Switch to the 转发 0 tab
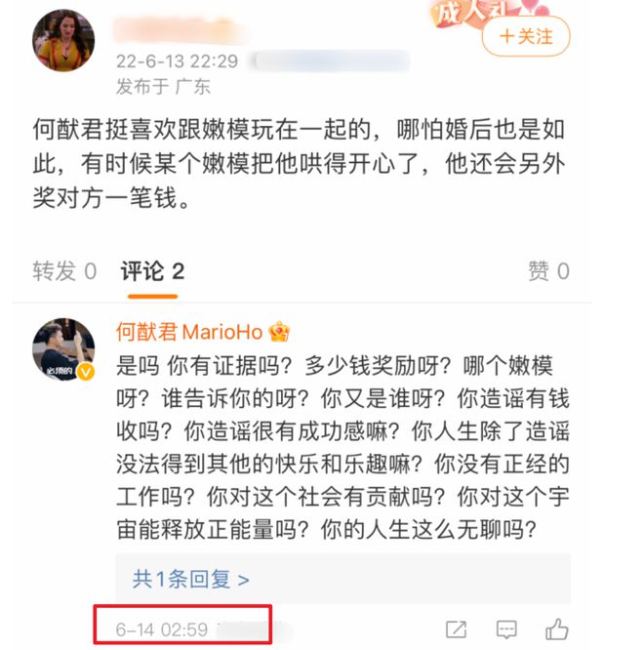 (64, 271)
